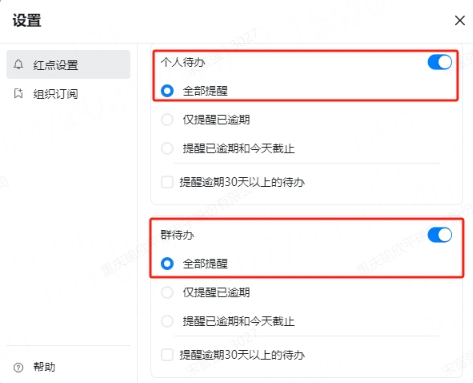Check 提醒逾期30天以上的待办 box under 个人待办

point(167,182)
